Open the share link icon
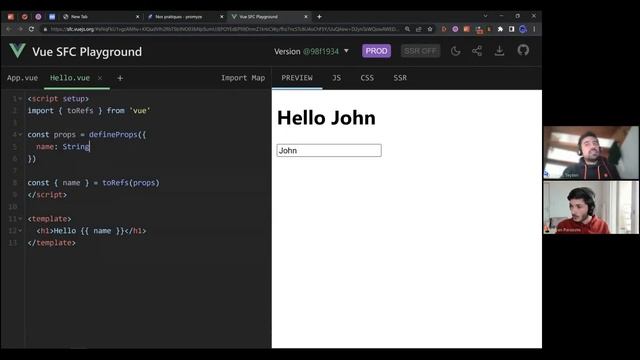The width and height of the screenshot is (640, 360). tap(477, 51)
